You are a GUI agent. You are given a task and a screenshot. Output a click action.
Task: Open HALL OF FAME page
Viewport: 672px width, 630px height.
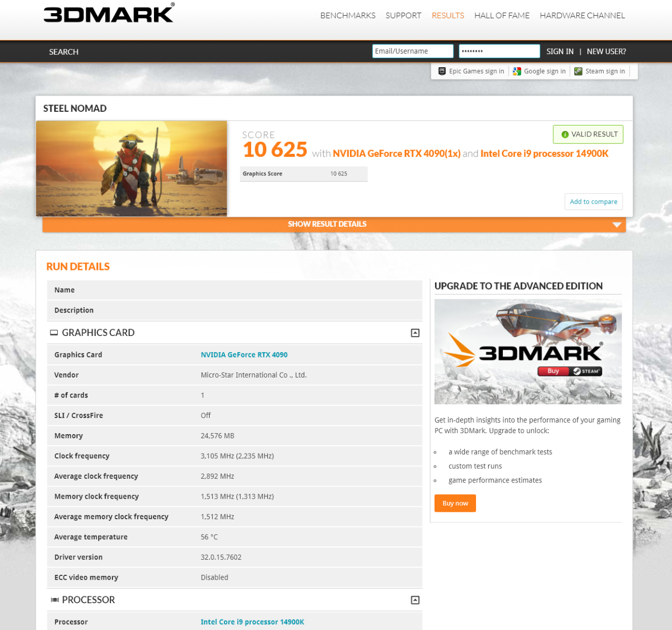(x=502, y=16)
